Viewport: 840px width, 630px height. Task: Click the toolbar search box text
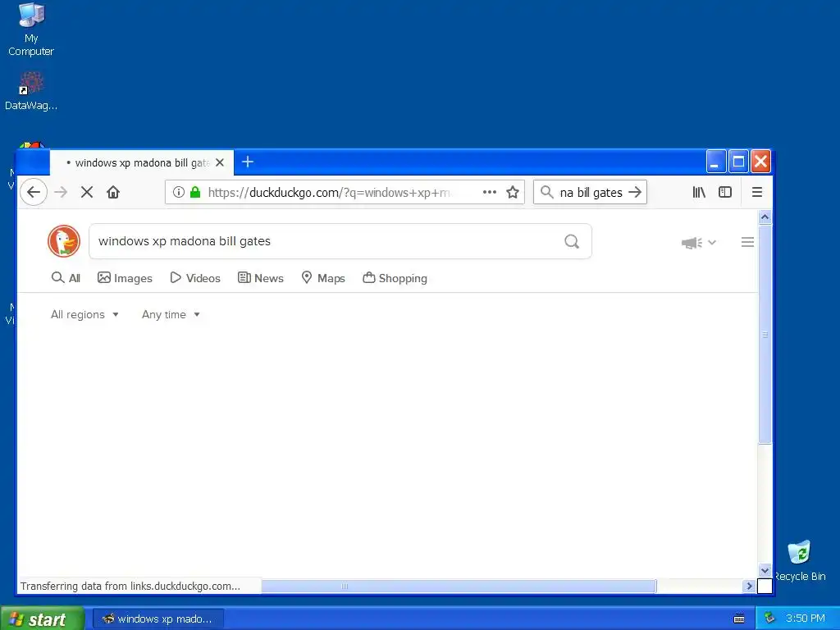coord(591,192)
